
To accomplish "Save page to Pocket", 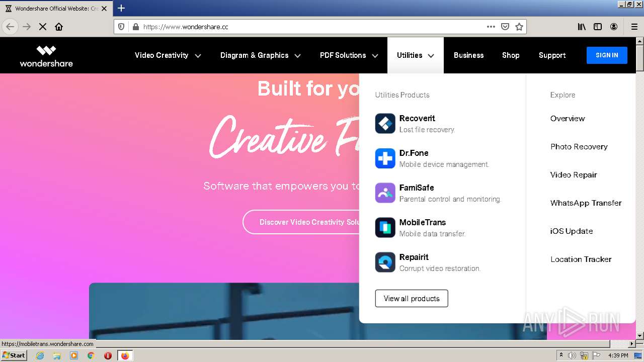I will 505,27.
